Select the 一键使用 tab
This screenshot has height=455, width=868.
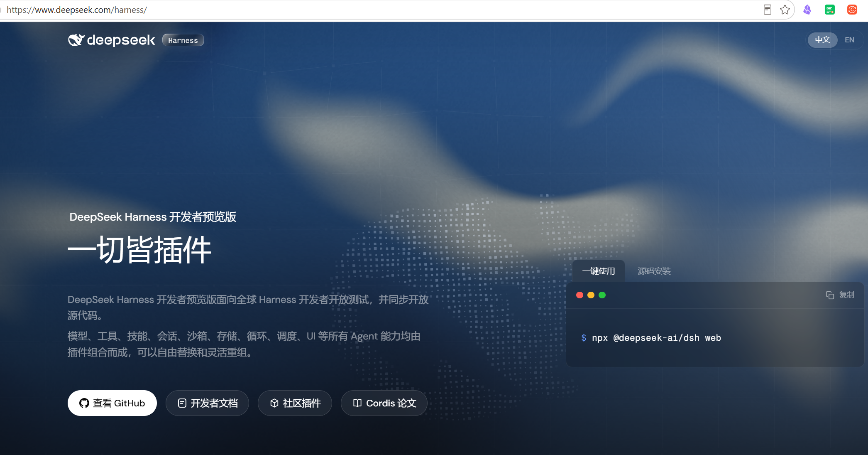[599, 271]
